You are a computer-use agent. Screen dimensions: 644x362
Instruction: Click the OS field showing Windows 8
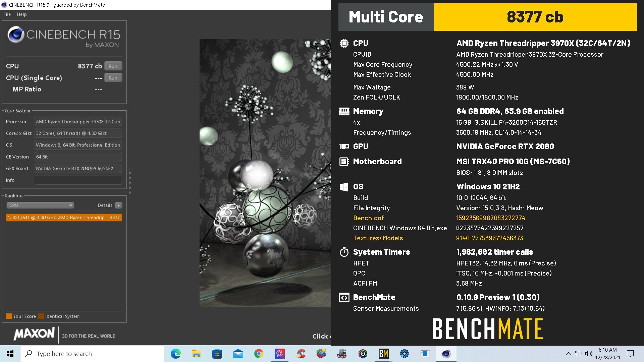point(78,145)
